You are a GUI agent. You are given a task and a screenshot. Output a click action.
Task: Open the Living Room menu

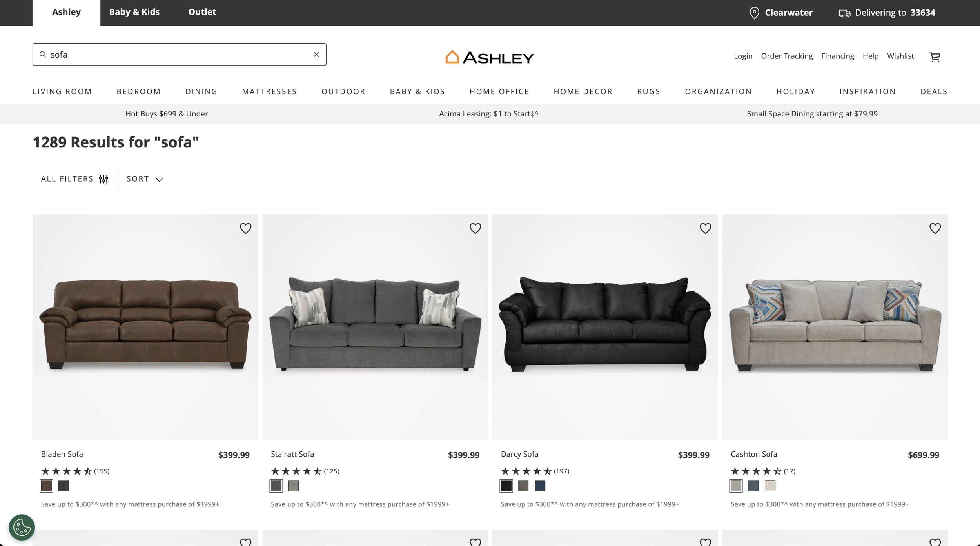(x=62, y=91)
